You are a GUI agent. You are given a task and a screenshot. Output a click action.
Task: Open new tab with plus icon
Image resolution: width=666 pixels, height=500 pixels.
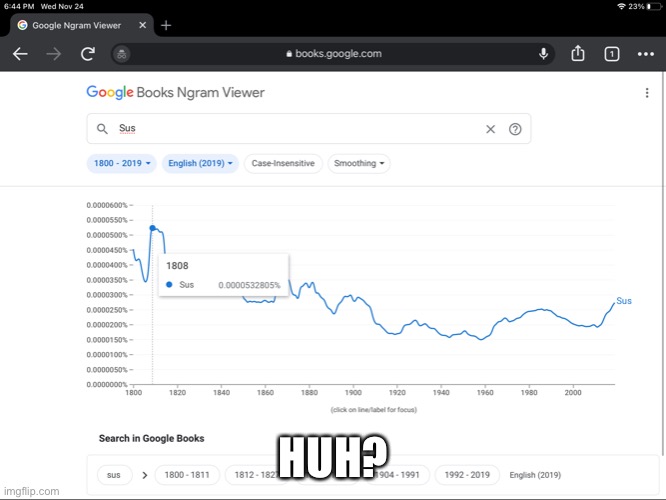click(x=166, y=25)
